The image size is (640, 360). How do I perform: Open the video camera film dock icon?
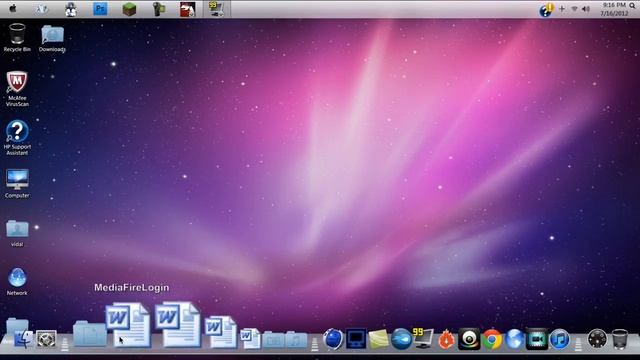(x=536, y=339)
